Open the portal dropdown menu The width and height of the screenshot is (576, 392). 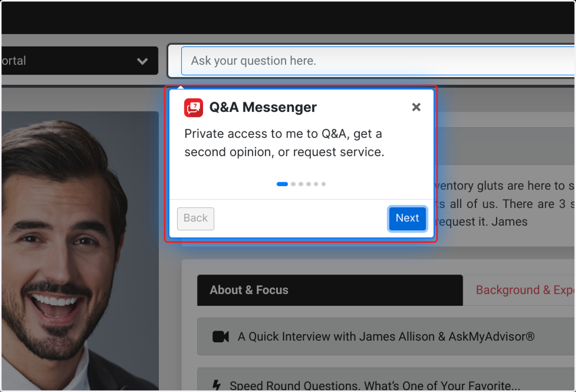click(x=79, y=61)
